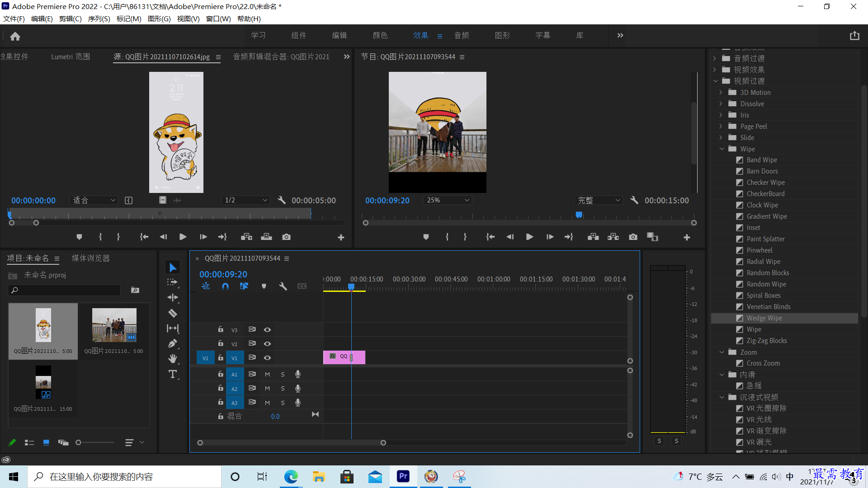Collapse the 视频过渡 folder
868x488 pixels.
715,81
